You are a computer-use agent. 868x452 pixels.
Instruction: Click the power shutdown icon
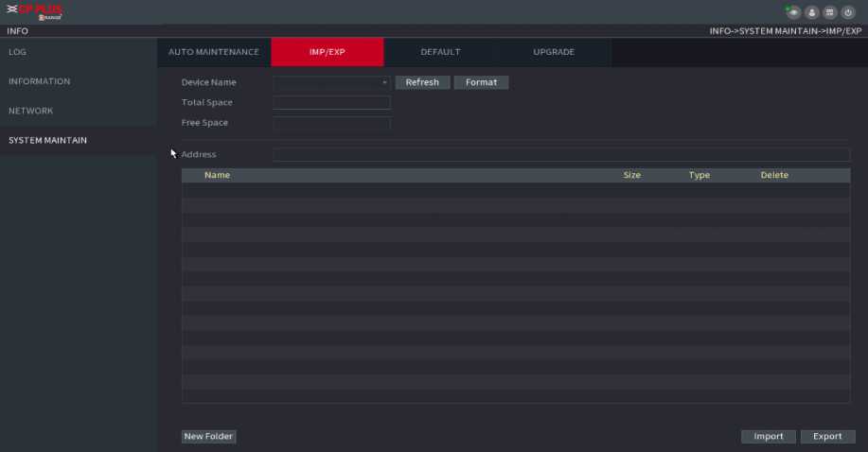(848, 12)
